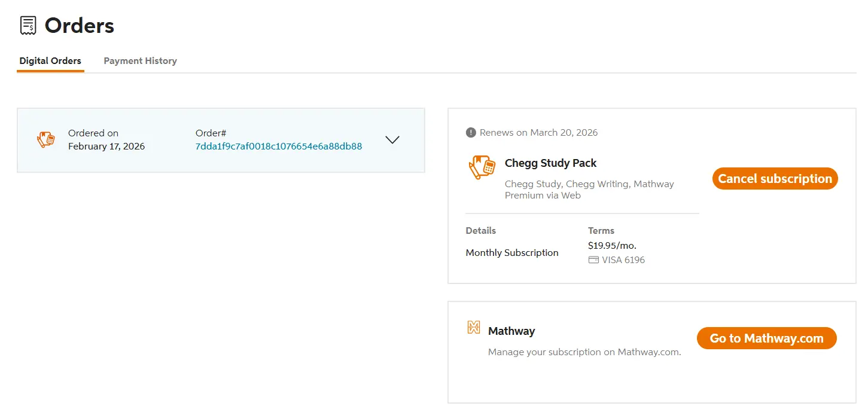Click the 'Monthly Subscription' text
868x412 pixels.
click(x=512, y=253)
